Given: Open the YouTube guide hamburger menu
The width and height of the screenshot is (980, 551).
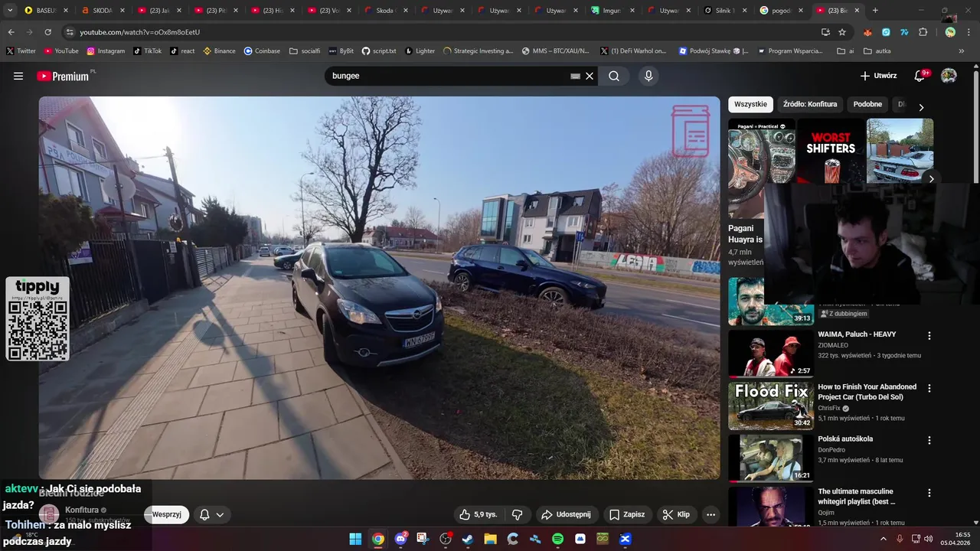Looking at the screenshot, I should [x=18, y=76].
